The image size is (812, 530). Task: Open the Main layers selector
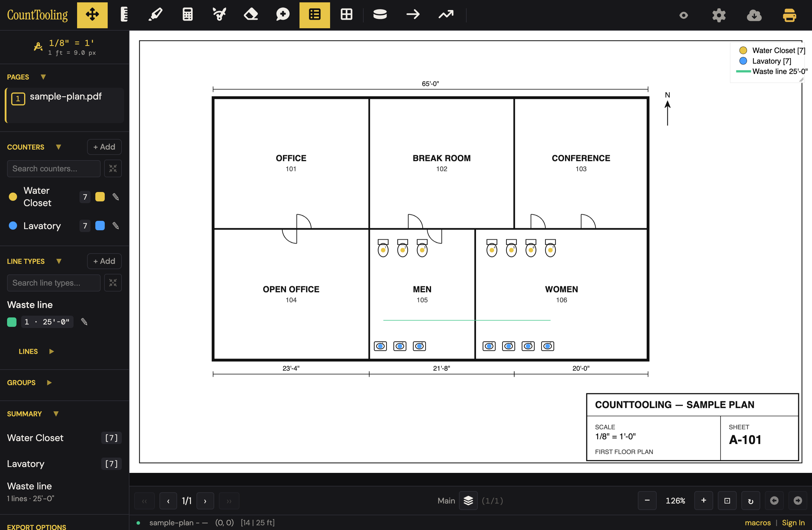click(468, 501)
